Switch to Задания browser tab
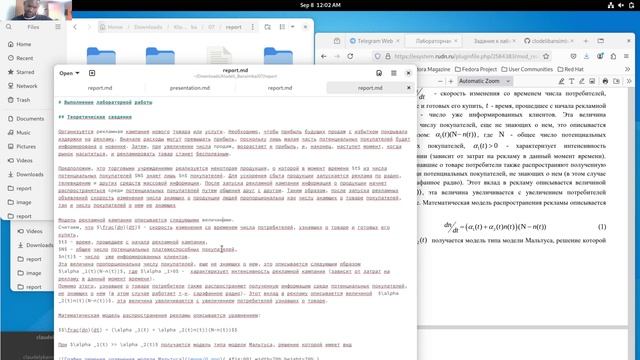The width and height of the screenshot is (640, 360). click(491, 41)
